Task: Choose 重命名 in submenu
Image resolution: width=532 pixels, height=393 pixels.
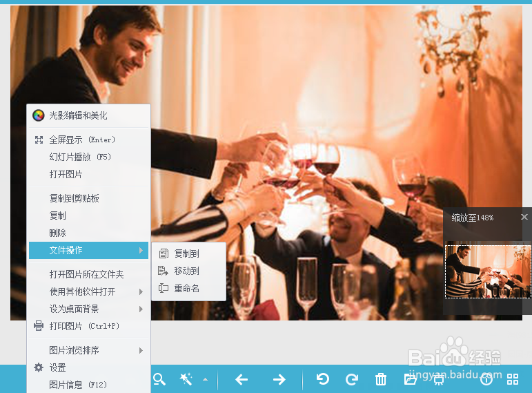Action: (188, 288)
